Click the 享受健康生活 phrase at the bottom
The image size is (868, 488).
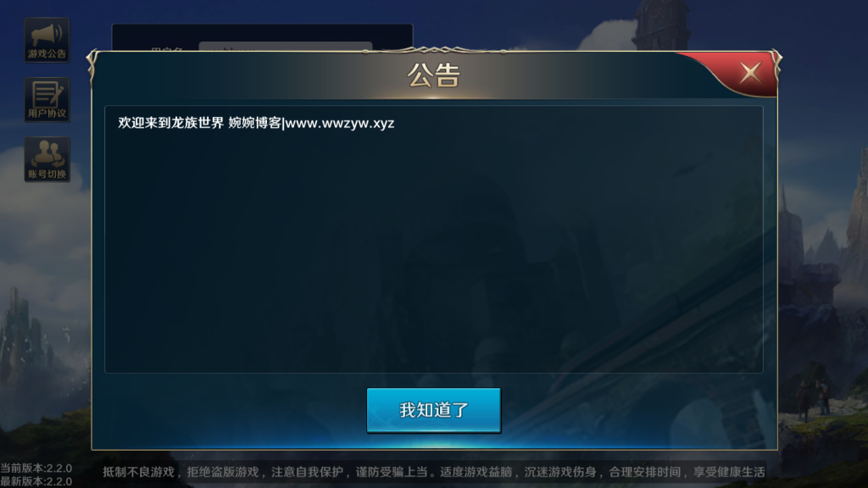click(729, 472)
